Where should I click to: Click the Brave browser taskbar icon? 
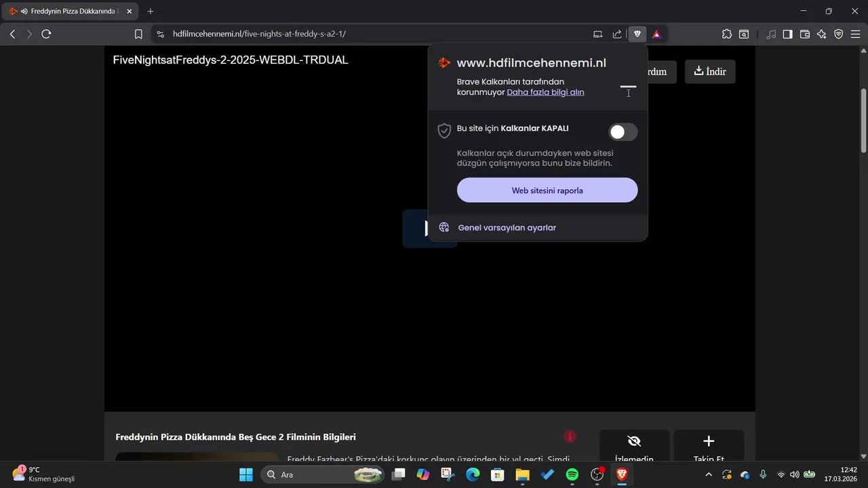pos(621,474)
